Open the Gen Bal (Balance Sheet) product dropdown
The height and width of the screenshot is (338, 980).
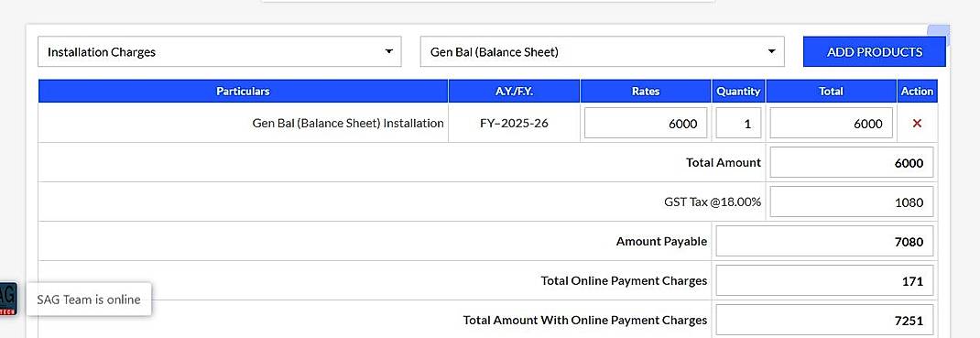click(602, 52)
